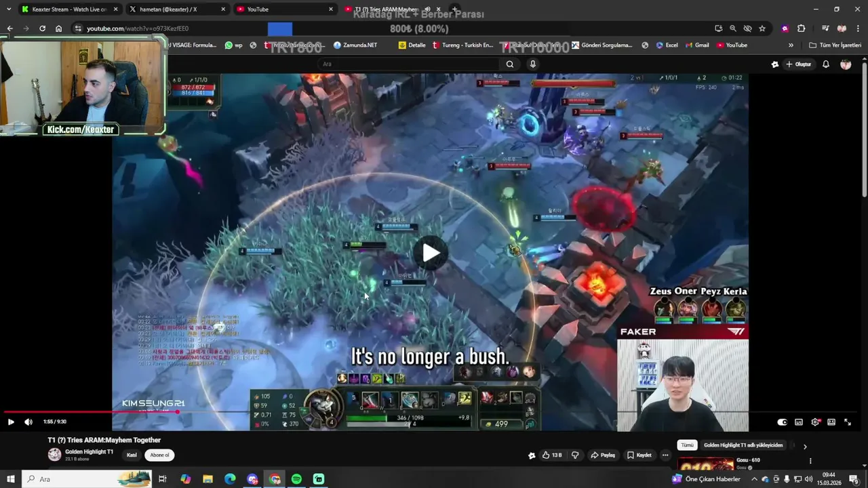The width and height of the screenshot is (868, 488).
Task: Open the Golden Highlight T1 channel name
Action: click(x=89, y=452)
